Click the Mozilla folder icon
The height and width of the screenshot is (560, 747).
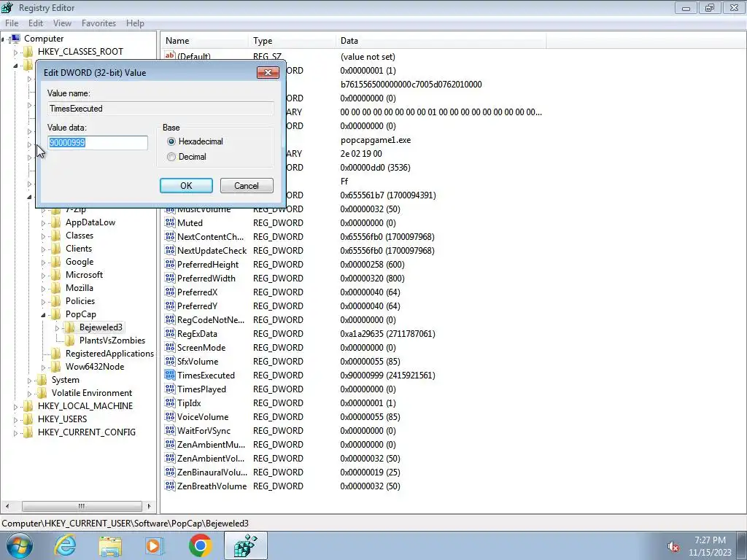[55, 287]
